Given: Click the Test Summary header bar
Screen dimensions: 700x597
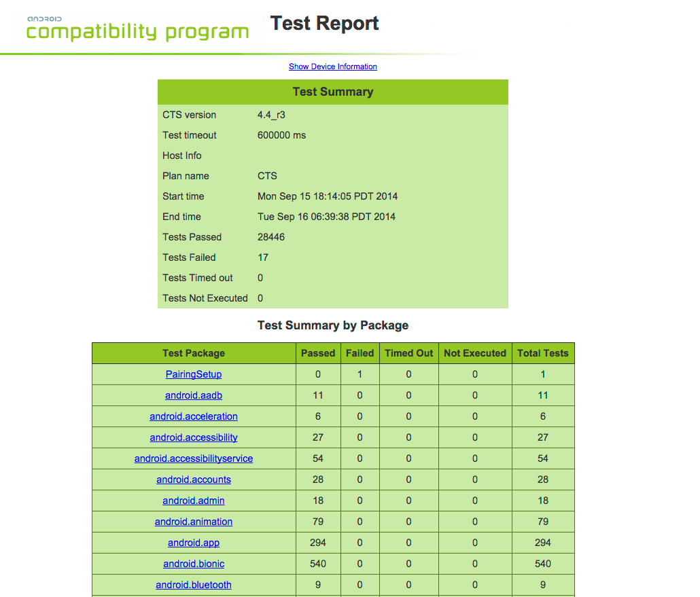Looking at the screenshot, I should click(332, 92).
